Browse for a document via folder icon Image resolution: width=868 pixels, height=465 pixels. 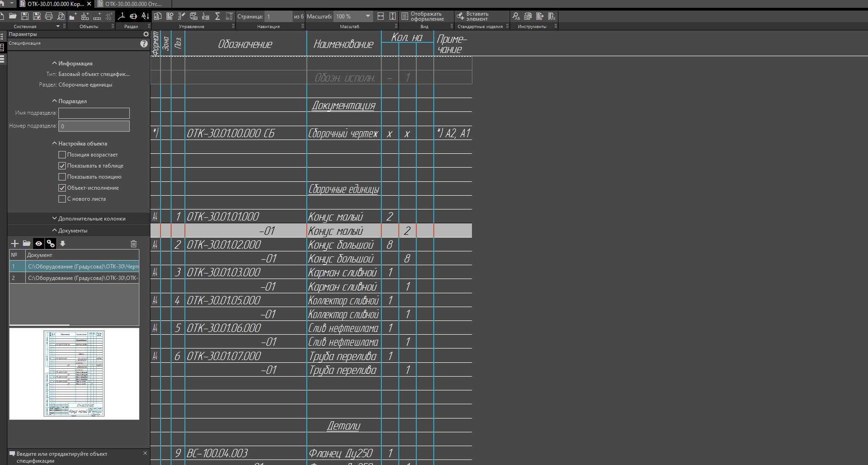[27, 244]
